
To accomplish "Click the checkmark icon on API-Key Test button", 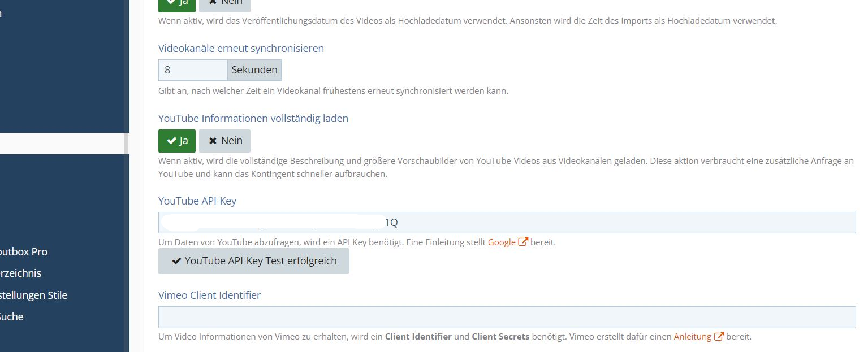I will (x=176, y=261).
